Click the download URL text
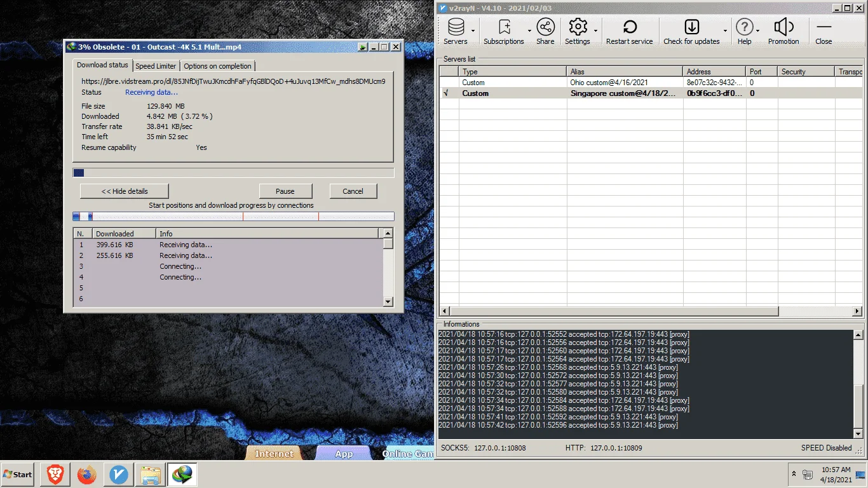Viewport: 868px width, 488px height. pyautogui.click(x=233, y=81)
